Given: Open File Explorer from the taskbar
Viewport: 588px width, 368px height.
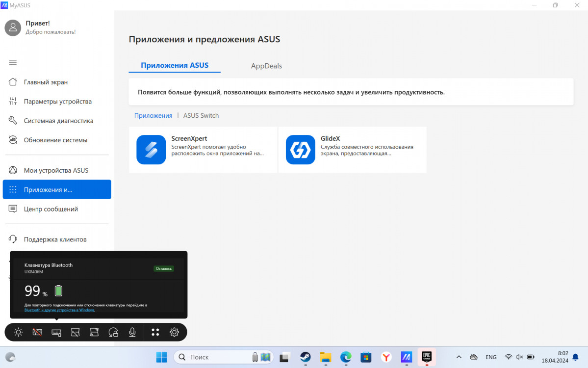Looking at the screenshot, I should coord(326,357).
